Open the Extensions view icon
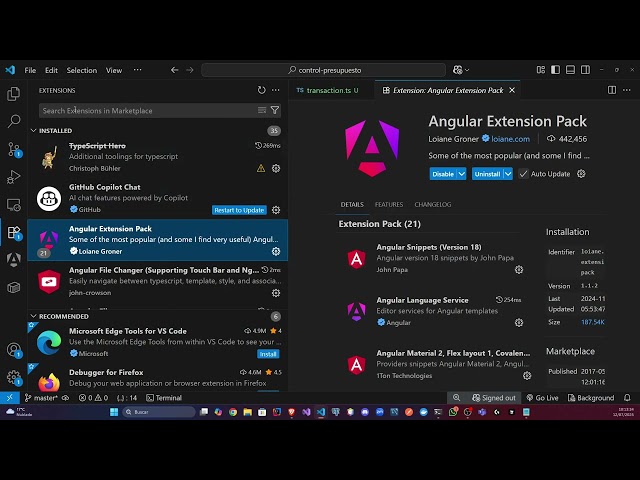 click(x=13, y=233)
